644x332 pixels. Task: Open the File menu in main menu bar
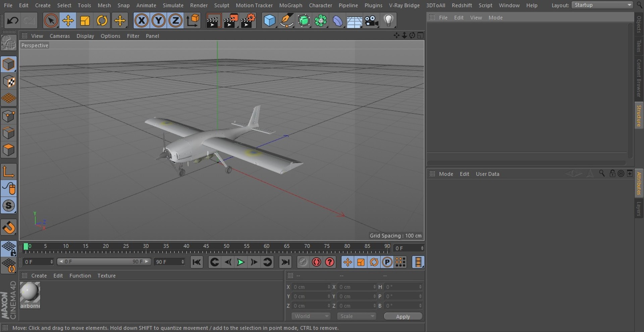[x=8, y=5]
